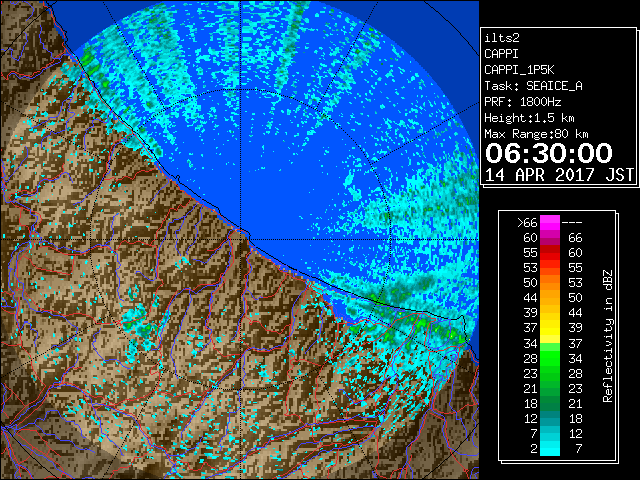
Task: Click the "Task: SEAICE_A" line
Action: point(533,86)
